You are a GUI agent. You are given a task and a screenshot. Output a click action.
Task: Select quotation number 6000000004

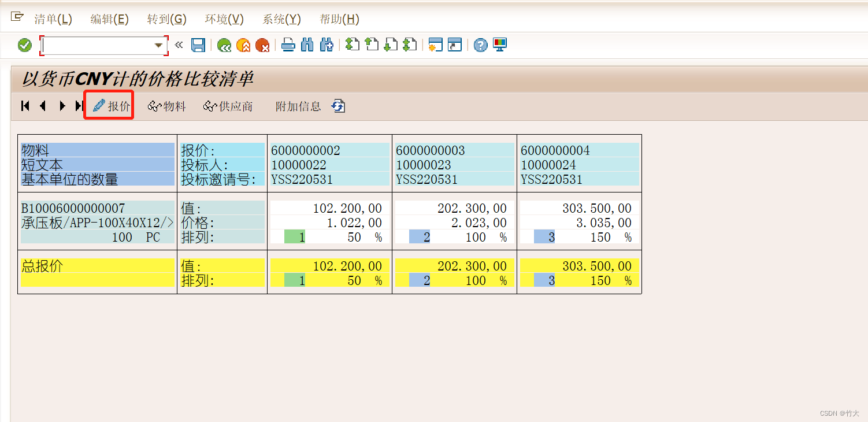point(555,150)
